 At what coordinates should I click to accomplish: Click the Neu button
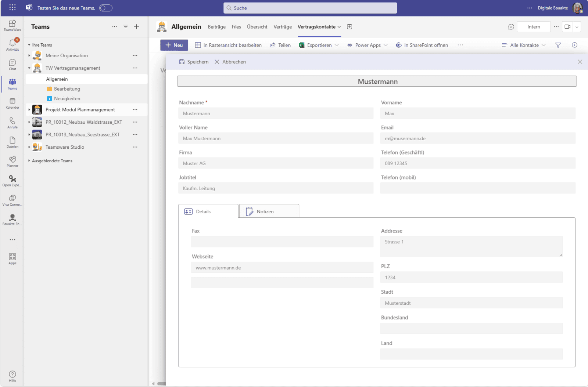click(174, 45)
